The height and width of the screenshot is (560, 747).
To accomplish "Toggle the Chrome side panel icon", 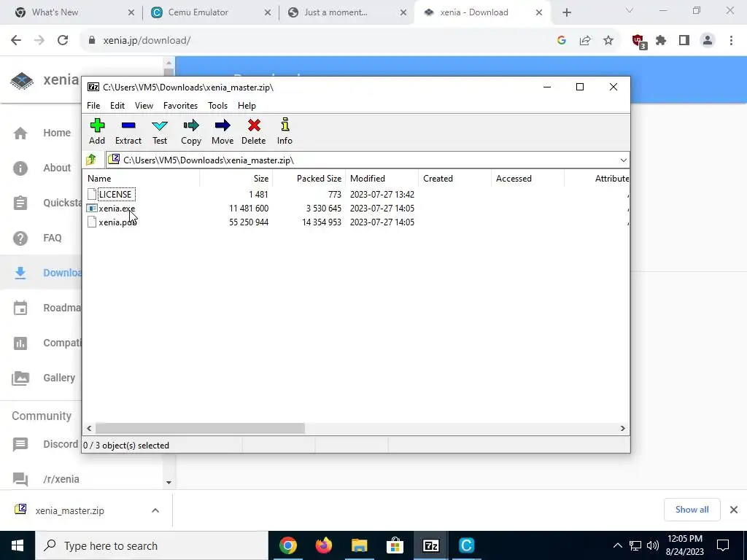I will click(x=684, y=41).
